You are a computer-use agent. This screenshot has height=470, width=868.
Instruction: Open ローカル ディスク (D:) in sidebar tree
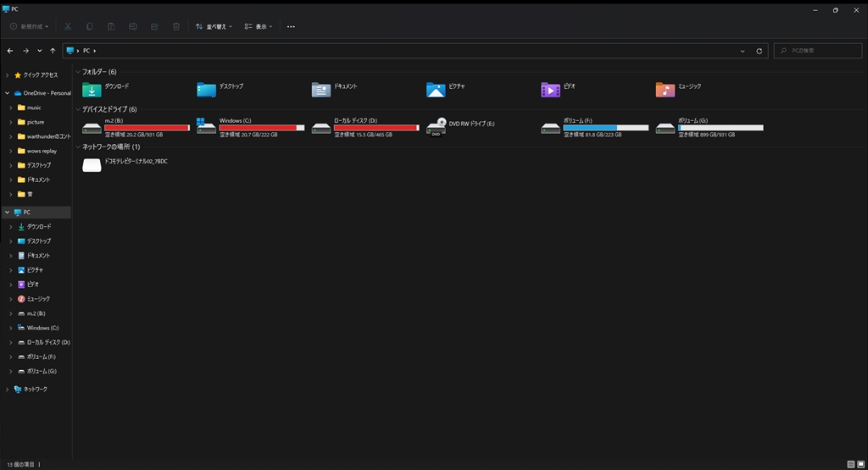(44, 342)
